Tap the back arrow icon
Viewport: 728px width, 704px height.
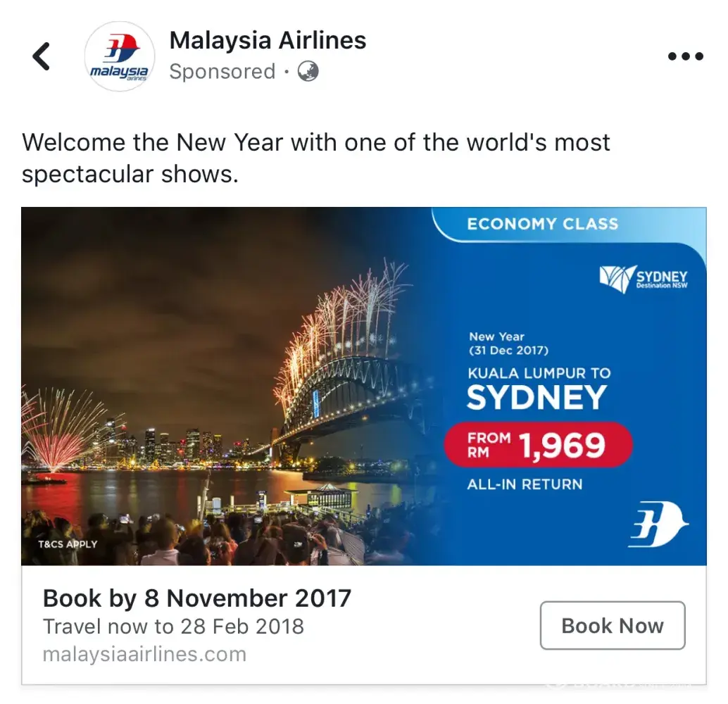click(41, 56)
